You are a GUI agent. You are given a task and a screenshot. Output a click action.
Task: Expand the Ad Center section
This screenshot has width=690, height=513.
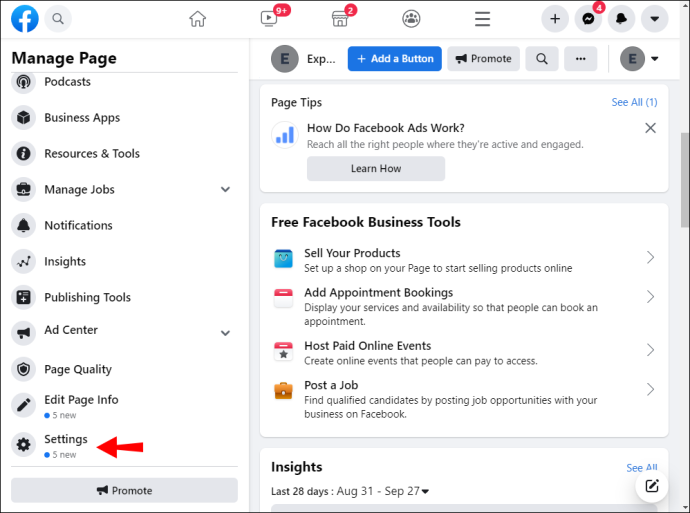(225, 333)
